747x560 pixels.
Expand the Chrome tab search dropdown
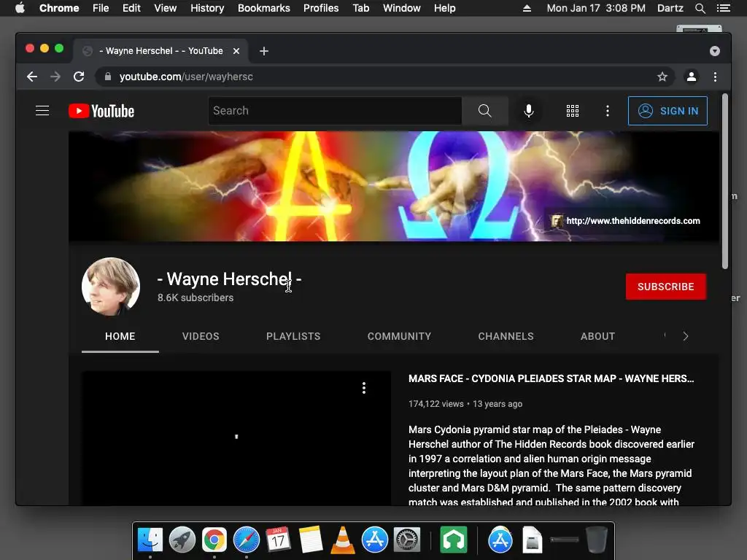pyautogui.click(x=715, y=51)
